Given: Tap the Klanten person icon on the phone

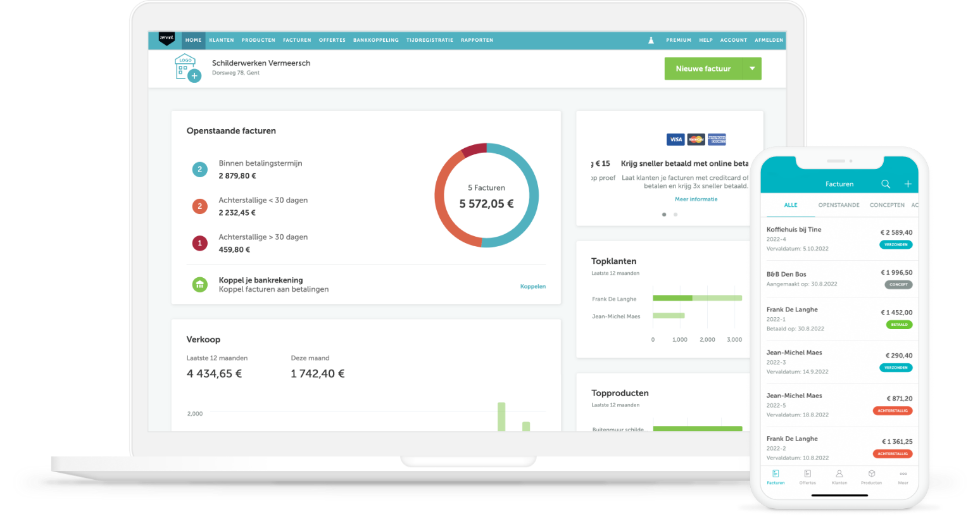Looking at the screenshot, I should tap(839, 476).
